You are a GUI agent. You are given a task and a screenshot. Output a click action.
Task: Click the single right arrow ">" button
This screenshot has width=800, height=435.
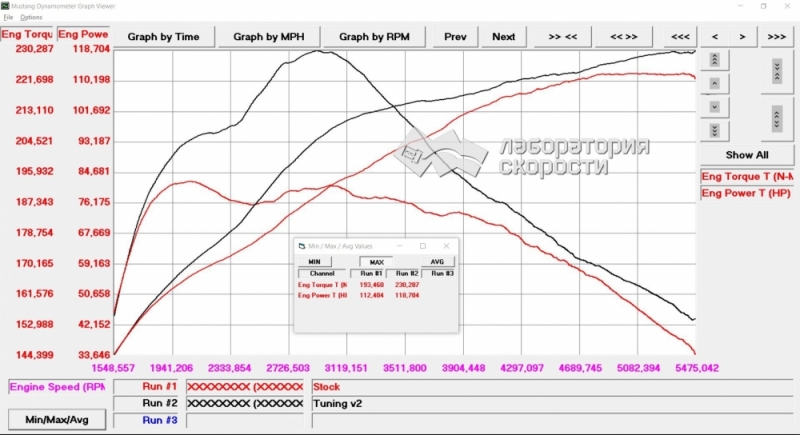[x=742, y=37]
